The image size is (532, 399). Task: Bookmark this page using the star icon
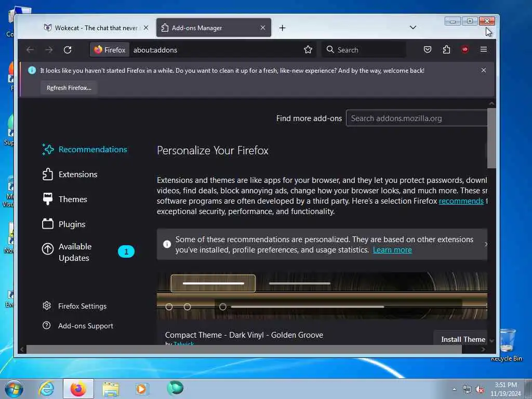click(x=308, y=50)
